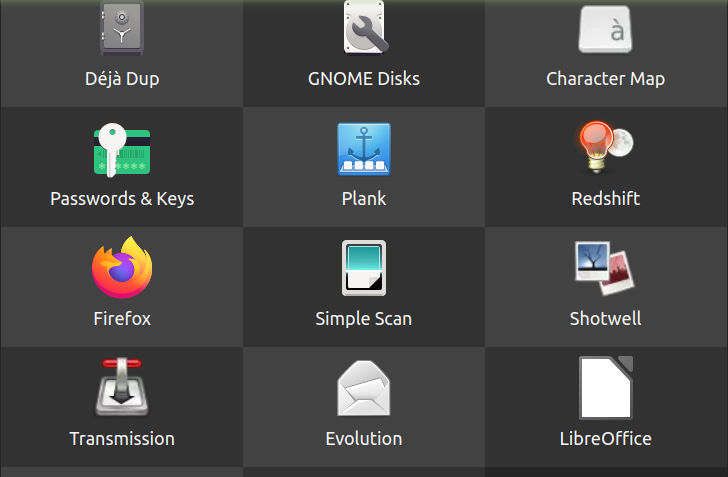Open Shotwell photo icon
Image resolution: width=728 pixels, height=477 pixels.
(x=604, y=268)
